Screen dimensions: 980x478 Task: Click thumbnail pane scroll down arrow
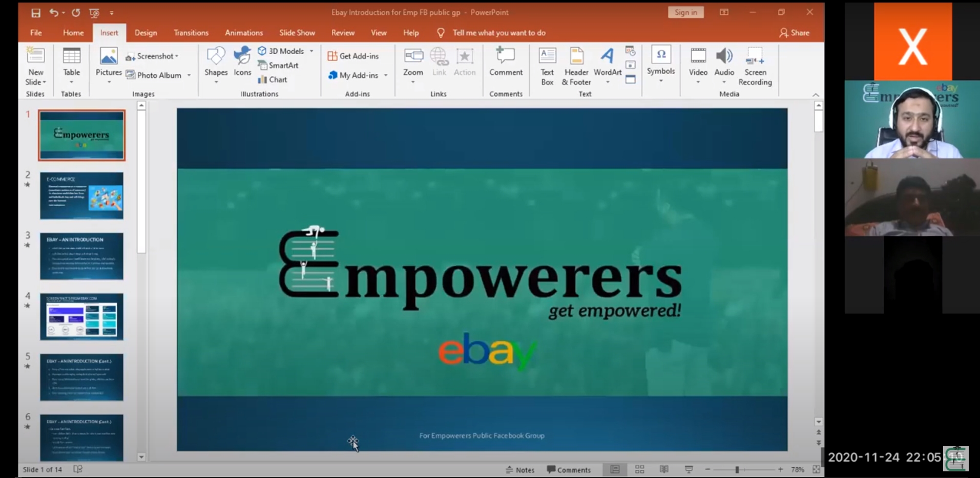(x=141, y=457)
